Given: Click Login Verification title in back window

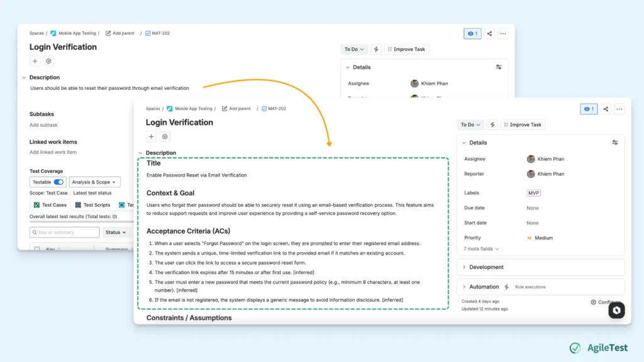Looking at the screenshot, I should tap(64, 47).
